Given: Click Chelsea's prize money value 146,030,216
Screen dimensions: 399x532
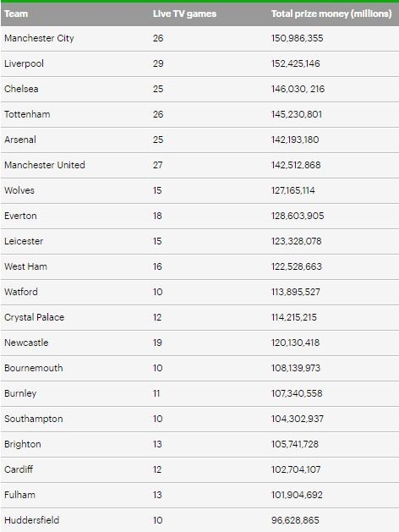Looking at the screenshot, I should (298, 89).
